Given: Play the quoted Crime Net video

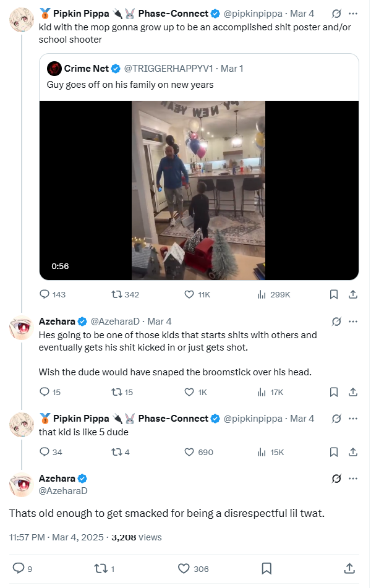Looking at the screenshot, I should 199,190.
